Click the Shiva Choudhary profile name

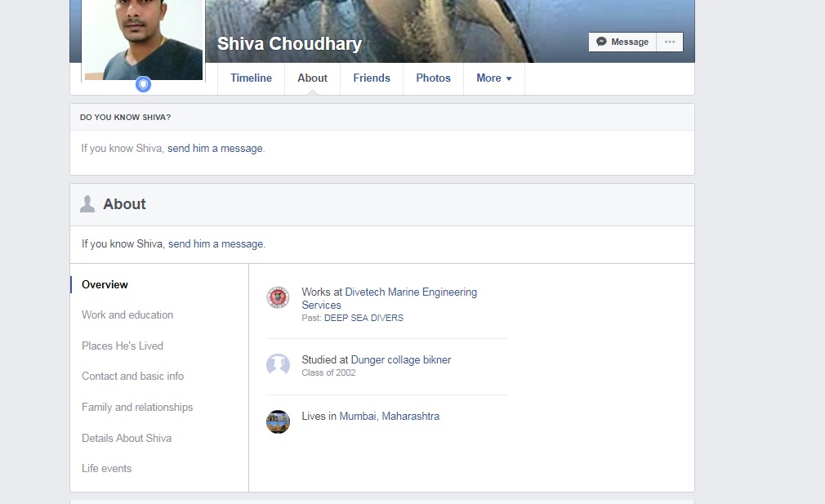(x=289, y=43)
